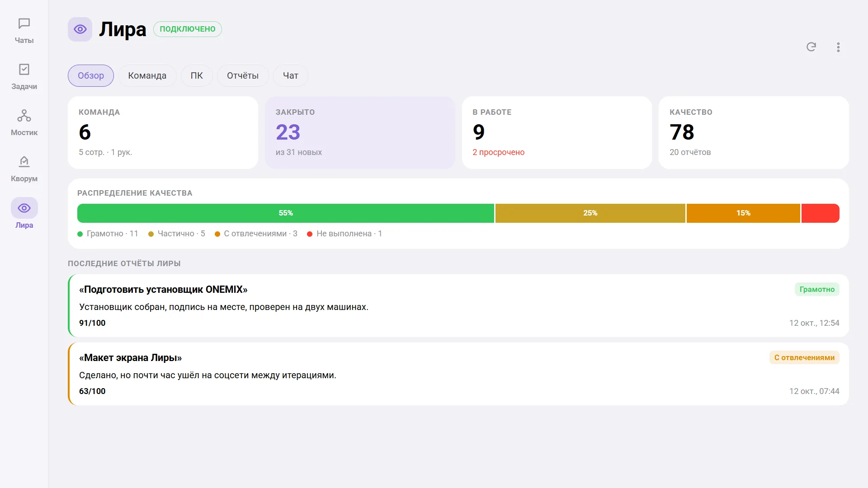This screenshot has height=488, width=868.
Task: Click the red segment of quality bar
Action: [820, 213]
